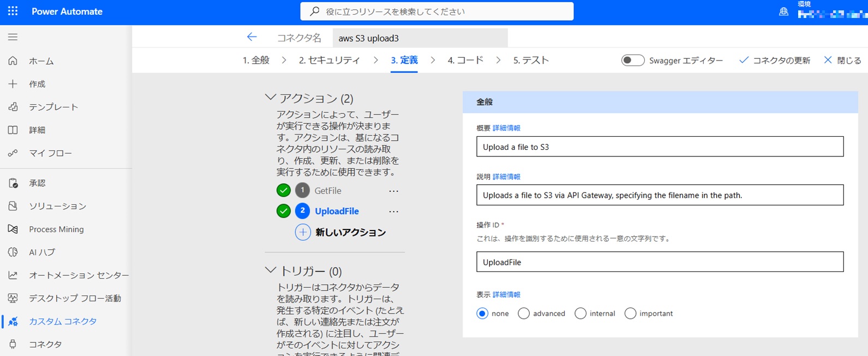This screenshot has width=868, height=356.
Task: Go to the 2. セキュリティ step
Action: click(x=330, y=60)
